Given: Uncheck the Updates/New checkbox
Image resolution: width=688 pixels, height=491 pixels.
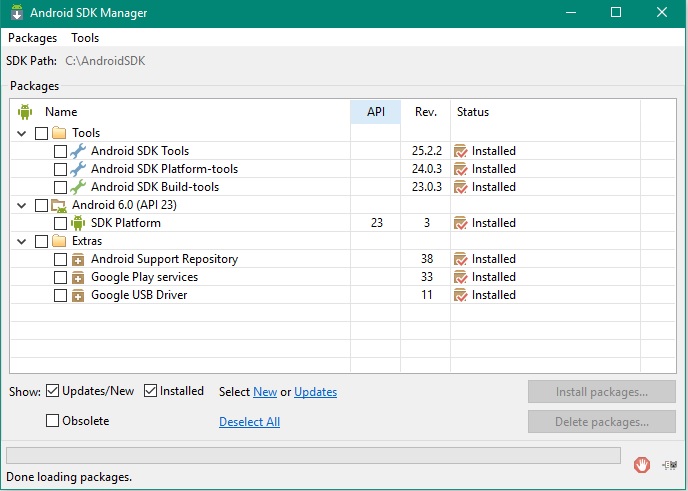Looking at the screenshot, I should pos(53,391).
